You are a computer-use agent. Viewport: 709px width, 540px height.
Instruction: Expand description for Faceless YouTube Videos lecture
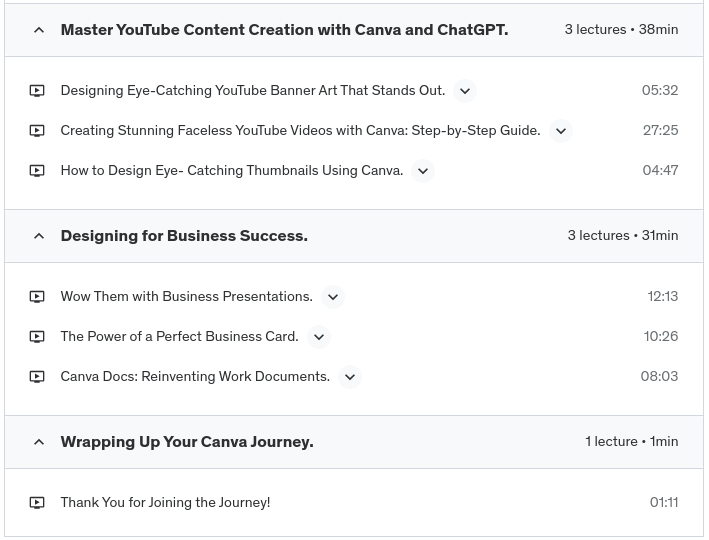tap(561, 131)
